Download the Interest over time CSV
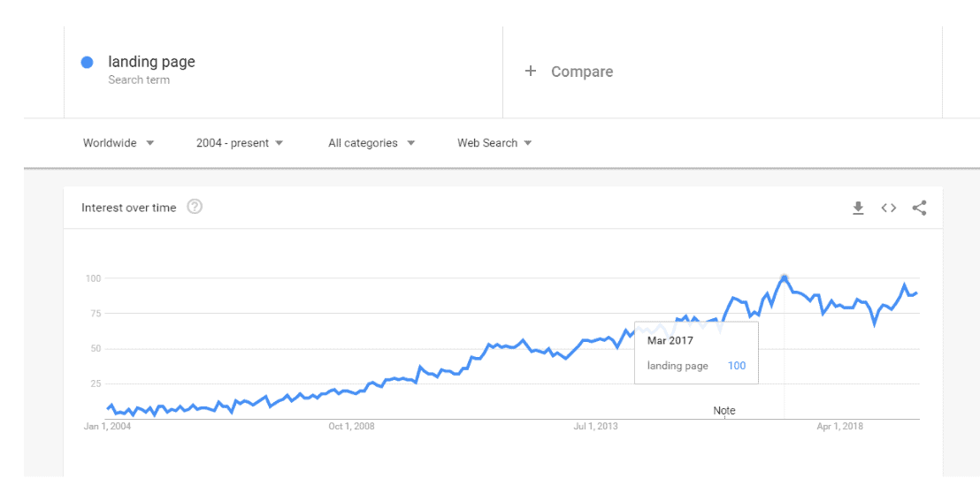This screenshot has width=980, height=486. (858, 208)
